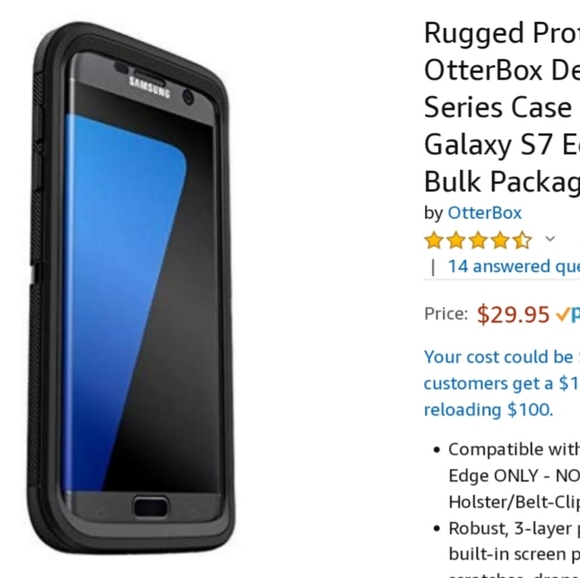This screenshot has width=580, height=578.
Task: Click the $29.95 price text
Action: click(x=513, y=315)
